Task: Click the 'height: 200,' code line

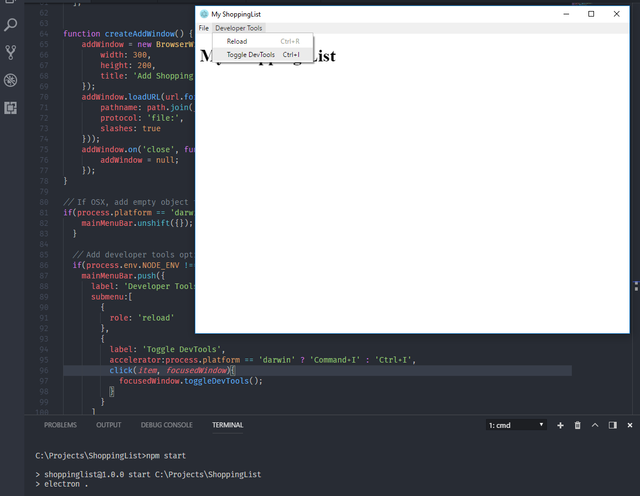Action: pyautogui.click(x=128, y=65)
